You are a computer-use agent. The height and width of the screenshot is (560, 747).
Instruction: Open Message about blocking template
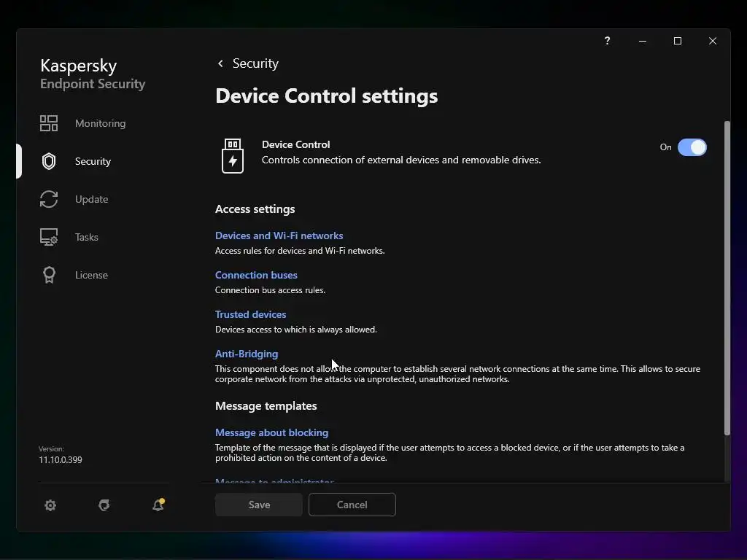[271, 433]
